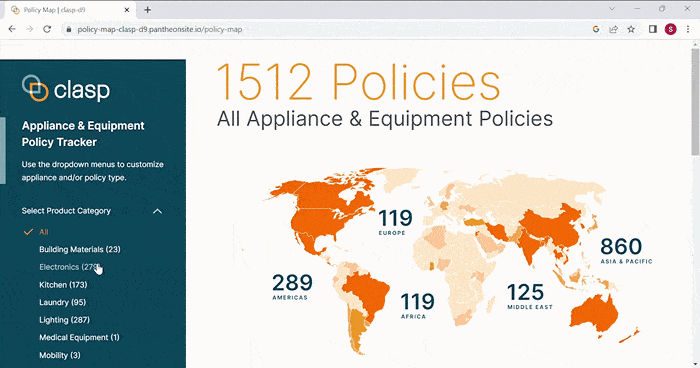Click the site padlock icon
This screenshot has width=700, height=368.
click(68, 29)
